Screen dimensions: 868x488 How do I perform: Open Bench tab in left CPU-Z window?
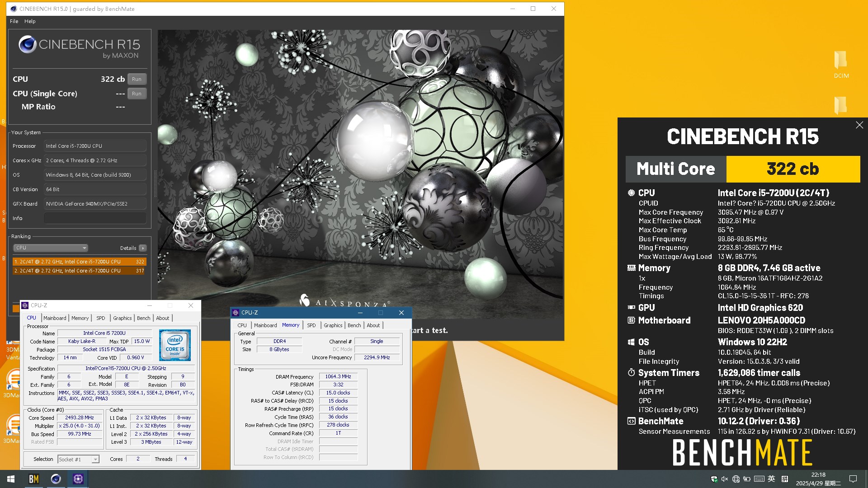click(x=144, y=318)
